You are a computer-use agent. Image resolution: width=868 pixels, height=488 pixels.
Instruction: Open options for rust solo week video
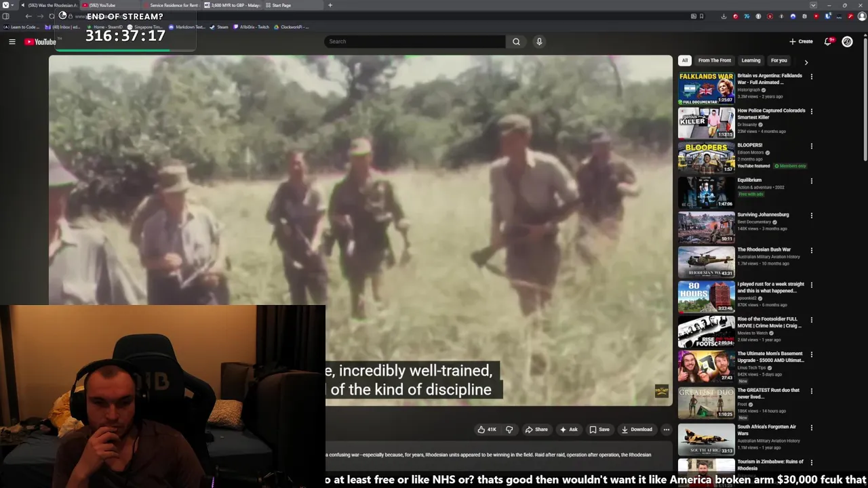(811, 285)
